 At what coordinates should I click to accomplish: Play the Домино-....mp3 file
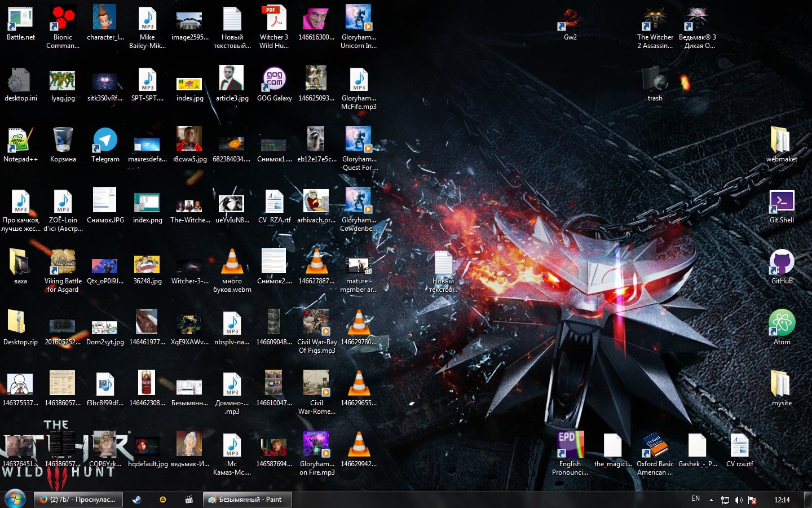point(232,393)
